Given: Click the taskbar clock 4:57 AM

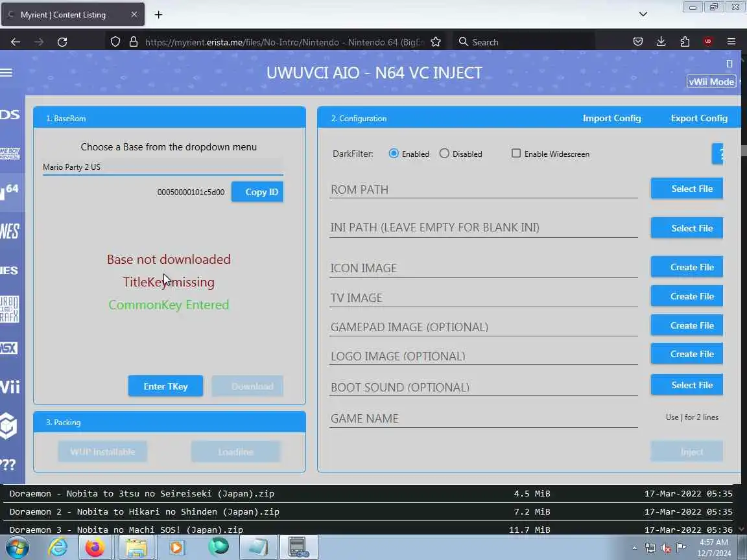Looking at the screenshot, I should click(714, 548).
